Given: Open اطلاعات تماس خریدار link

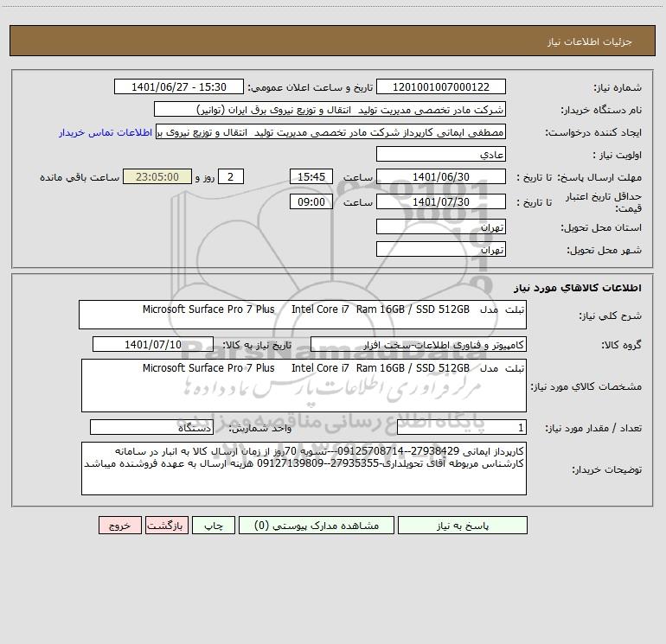Looking at the screenshot, I should [106, 132].
